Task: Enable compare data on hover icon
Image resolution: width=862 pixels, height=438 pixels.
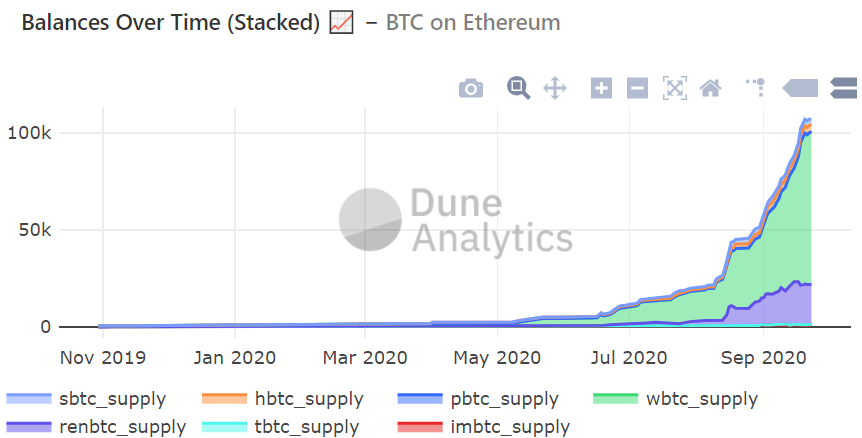Action: 845,88
